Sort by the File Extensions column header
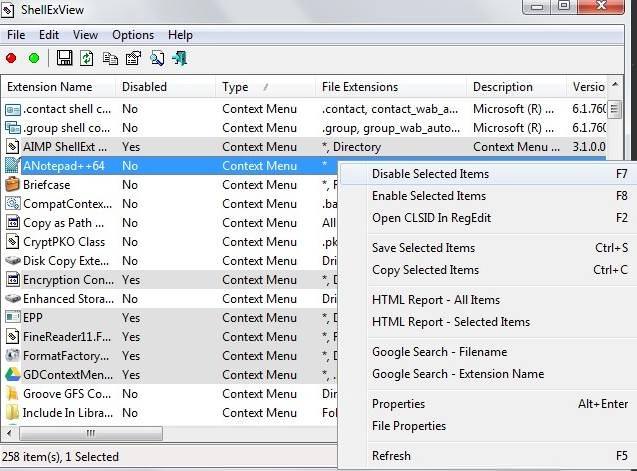The height and width of the screenshot is (471, 637). [x=391, y=87]
